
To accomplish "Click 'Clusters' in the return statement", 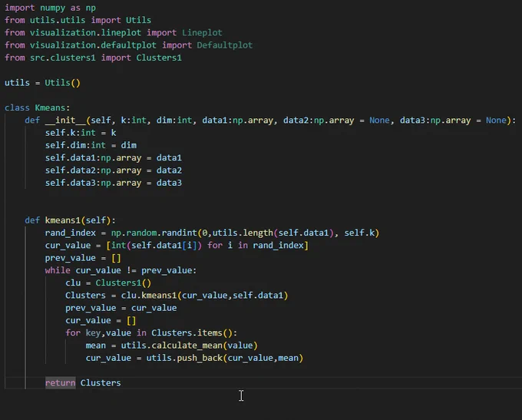I will (x=101, y=382).
